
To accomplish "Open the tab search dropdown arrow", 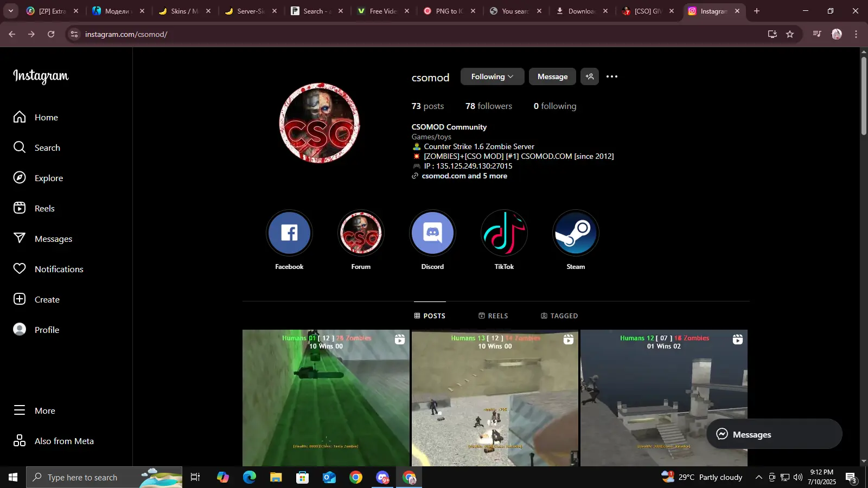I will (x=11, y=11).
